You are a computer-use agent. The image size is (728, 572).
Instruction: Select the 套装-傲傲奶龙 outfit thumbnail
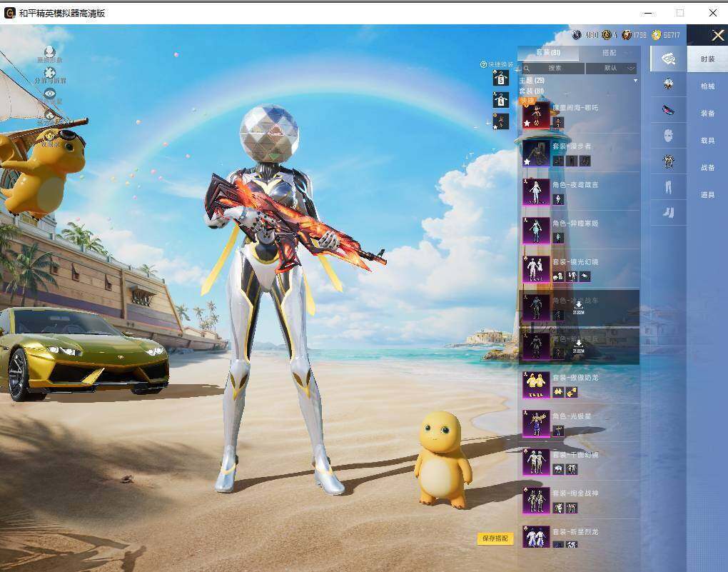pos(536,385)
